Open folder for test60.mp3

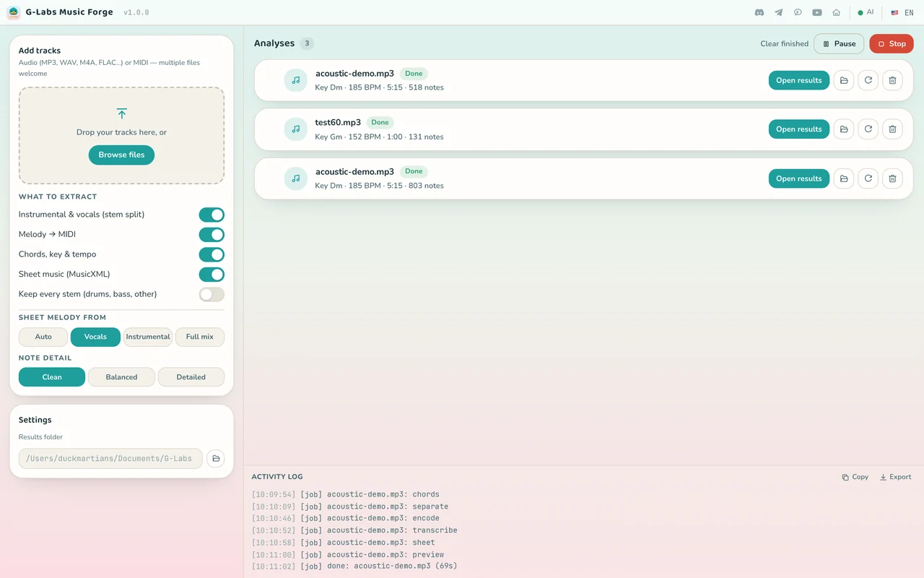(844, 129)
